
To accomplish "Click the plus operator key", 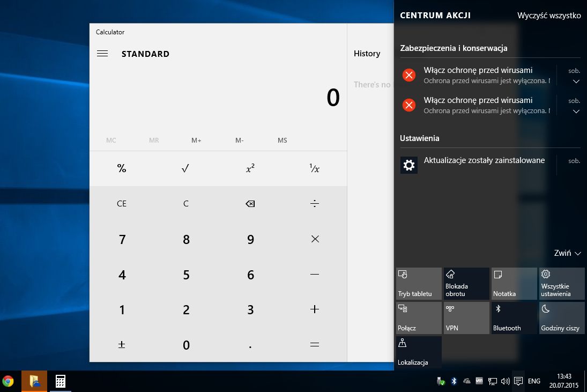I will (315, 309).
